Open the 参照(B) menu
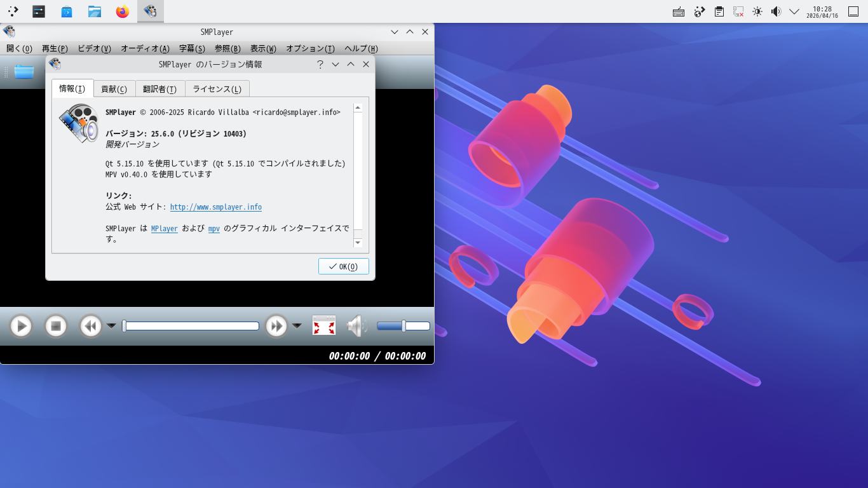This screenshot has height=488, width=868. 227,49
